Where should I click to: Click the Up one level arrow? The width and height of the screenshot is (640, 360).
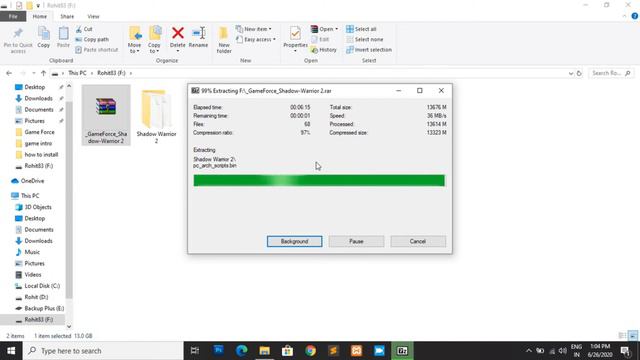pos(43,73)
